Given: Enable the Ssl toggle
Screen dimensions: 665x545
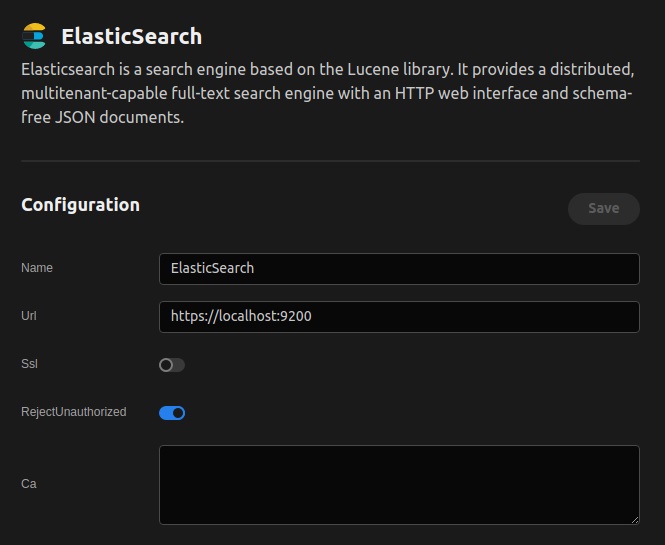Looking at the screenshot, I should coord(172,365).
